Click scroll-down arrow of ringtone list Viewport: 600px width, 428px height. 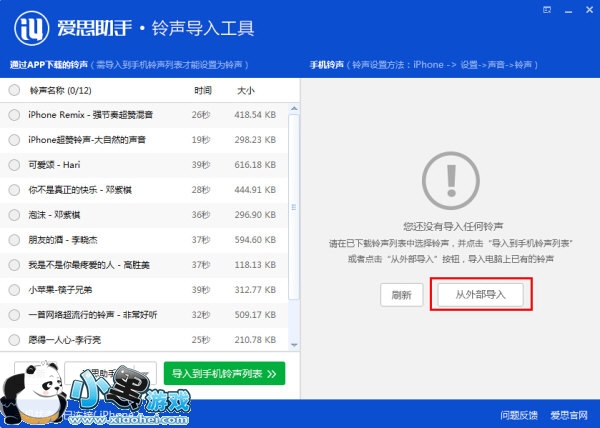click(x=294, y=345)
